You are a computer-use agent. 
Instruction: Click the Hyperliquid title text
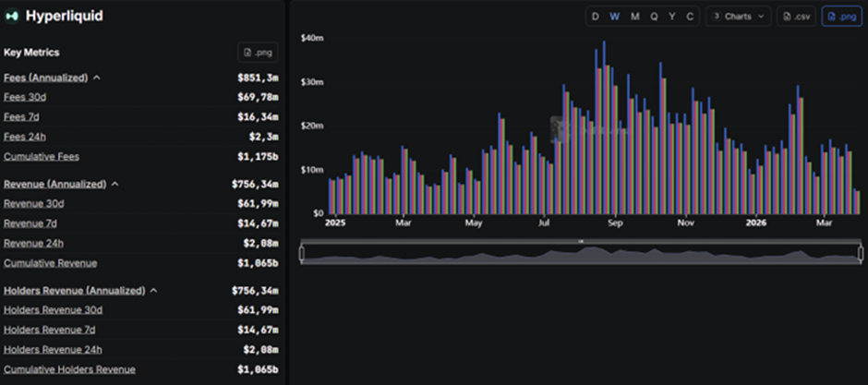[x=65, y=16]
